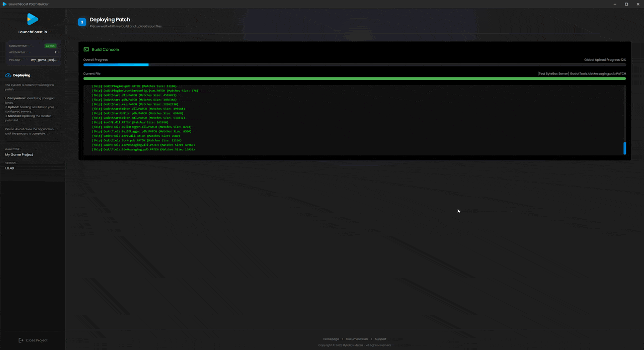Click 'Global Upload Progress: 12%' text
This screenshot has height=350, width=644.
click(x=605, y=60)
